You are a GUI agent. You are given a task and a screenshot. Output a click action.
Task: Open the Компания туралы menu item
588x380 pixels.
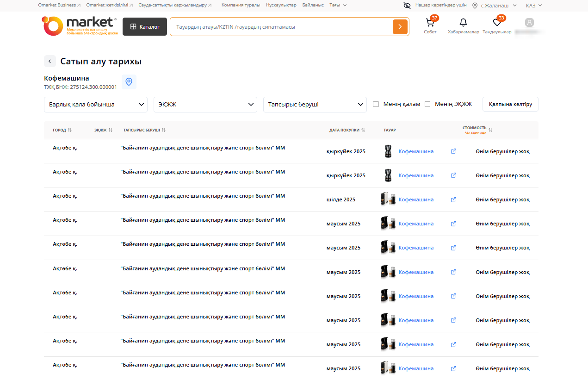241,5
